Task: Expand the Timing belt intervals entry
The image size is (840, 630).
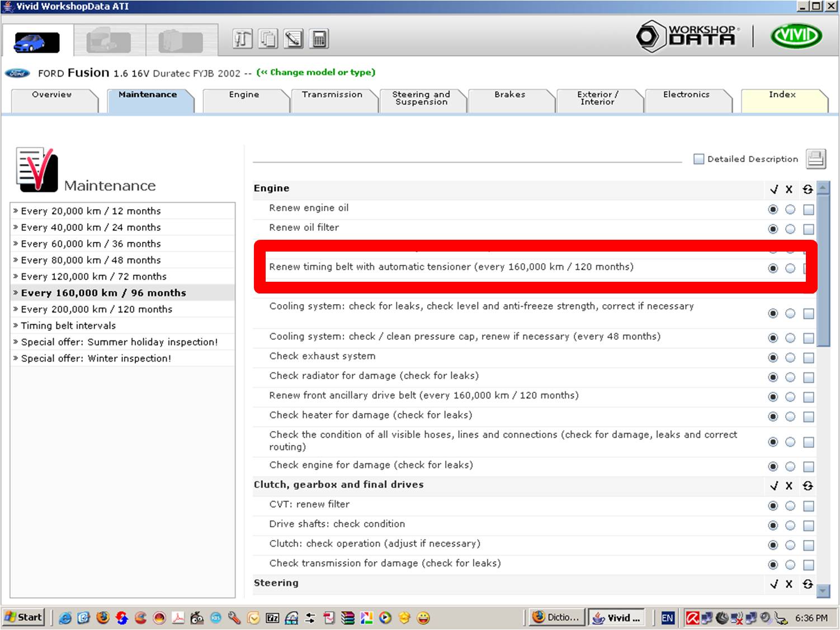Action: point(68,325)
